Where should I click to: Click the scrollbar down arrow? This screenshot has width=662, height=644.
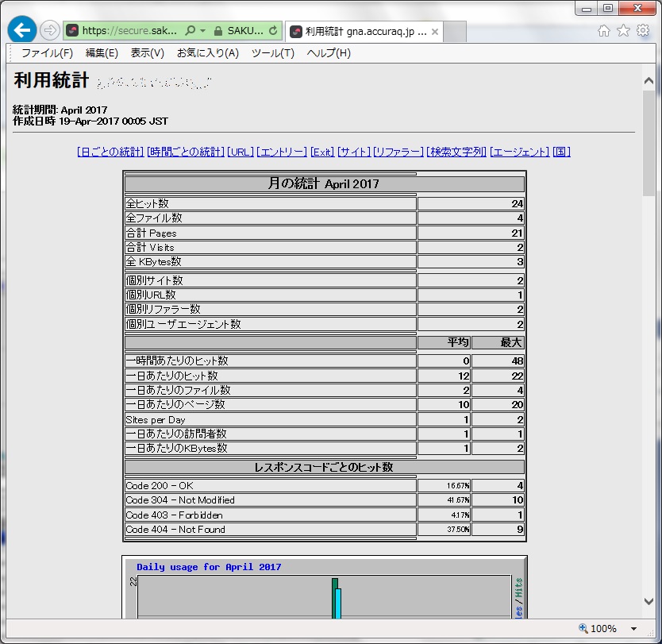tap(649, 603)
